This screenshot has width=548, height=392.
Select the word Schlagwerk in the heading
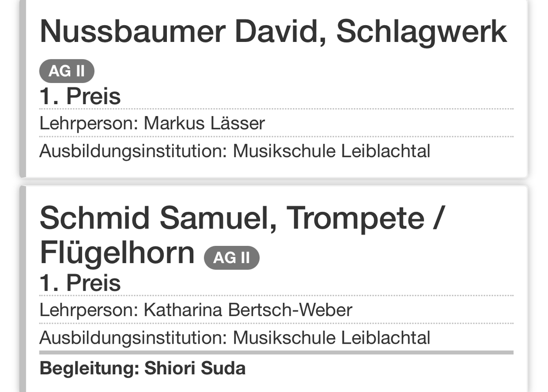click(x=422, y=32)
